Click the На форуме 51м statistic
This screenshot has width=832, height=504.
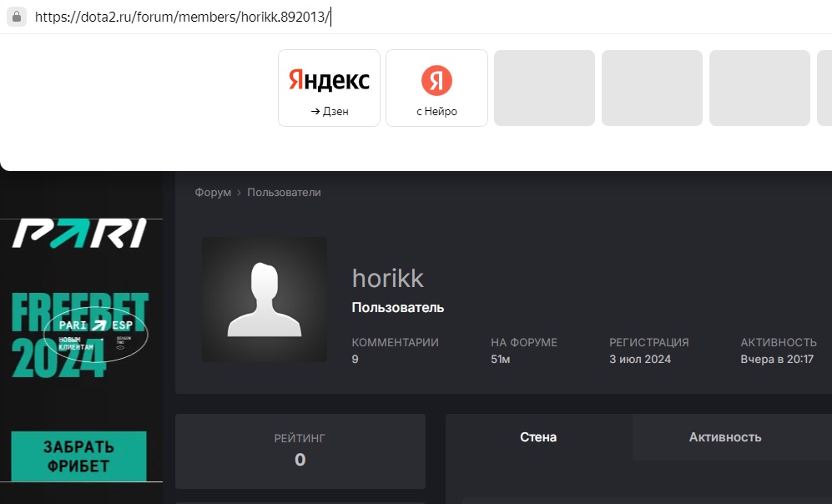tap(501, 360)
